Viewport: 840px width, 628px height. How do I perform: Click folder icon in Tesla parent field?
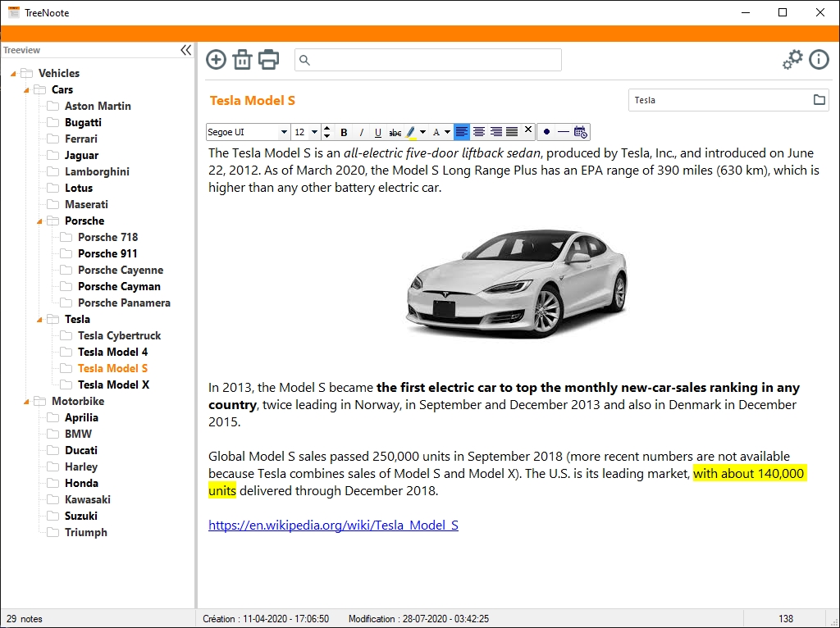click(819, 99)
